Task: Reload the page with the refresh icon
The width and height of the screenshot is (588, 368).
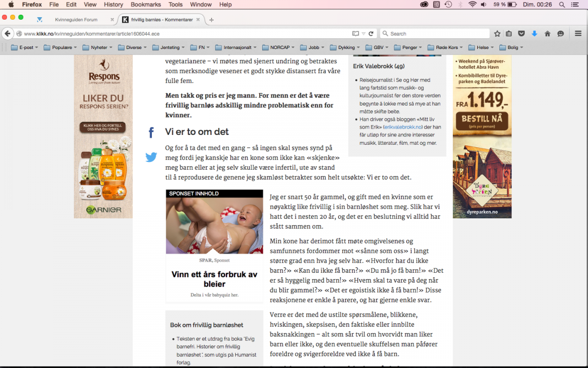Action: (x=371, y=33)
